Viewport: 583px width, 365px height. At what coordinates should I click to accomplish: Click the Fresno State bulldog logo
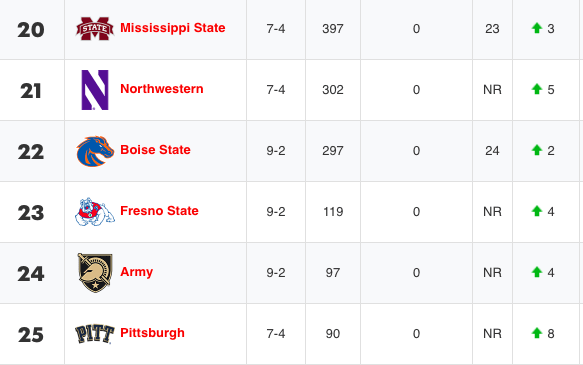(95, 212)
